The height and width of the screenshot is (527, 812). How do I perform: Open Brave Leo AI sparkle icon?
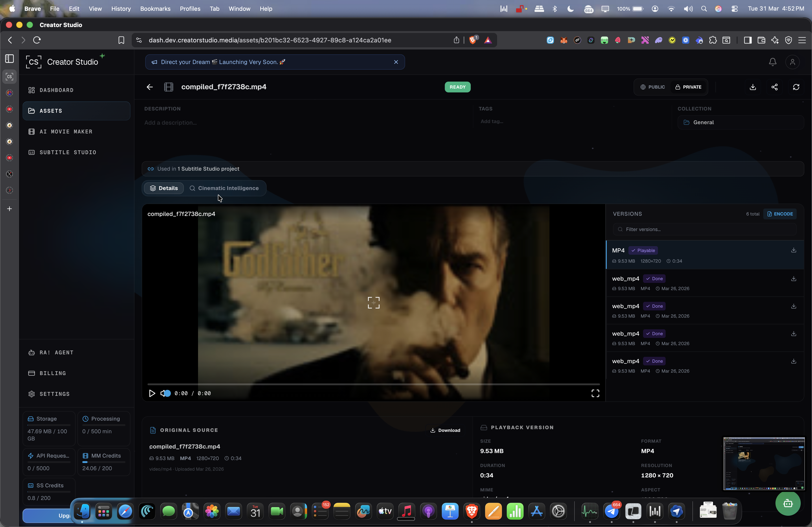click(775, 40)
